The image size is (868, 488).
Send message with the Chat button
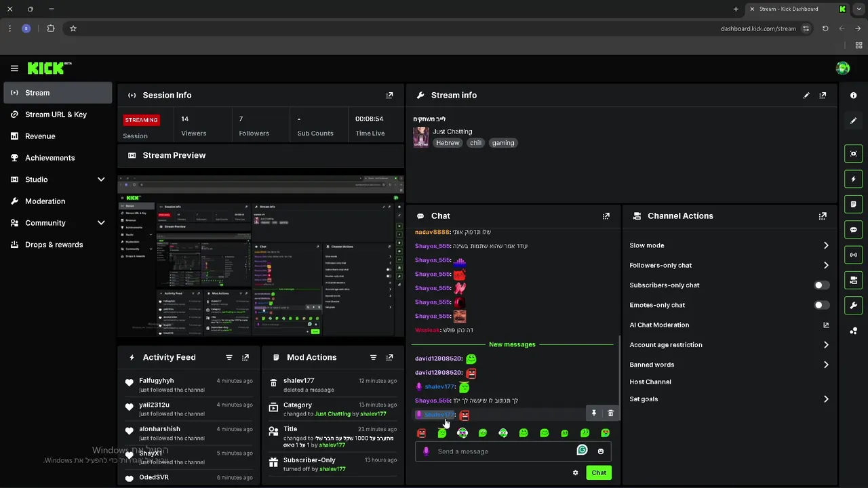pos(599,473)
